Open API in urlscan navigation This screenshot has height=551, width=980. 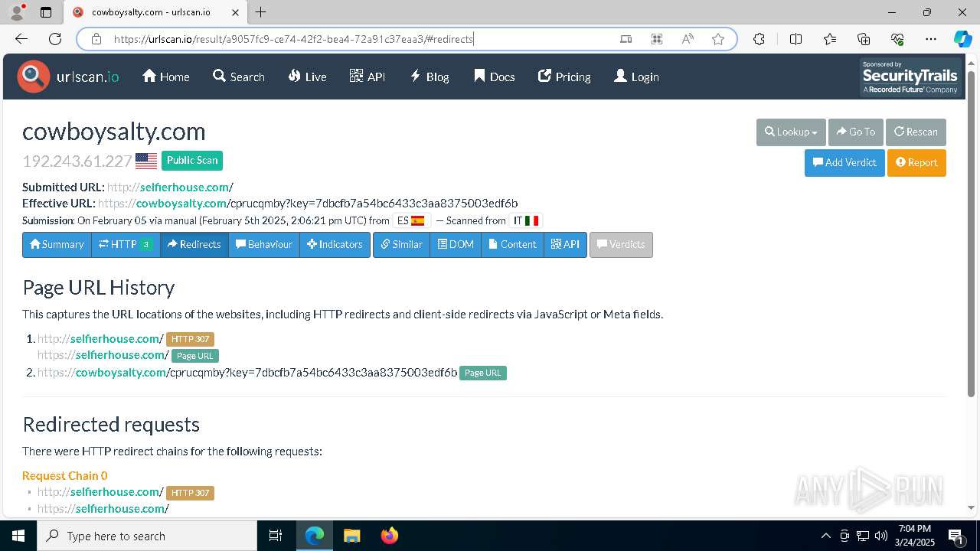point(367,77)
